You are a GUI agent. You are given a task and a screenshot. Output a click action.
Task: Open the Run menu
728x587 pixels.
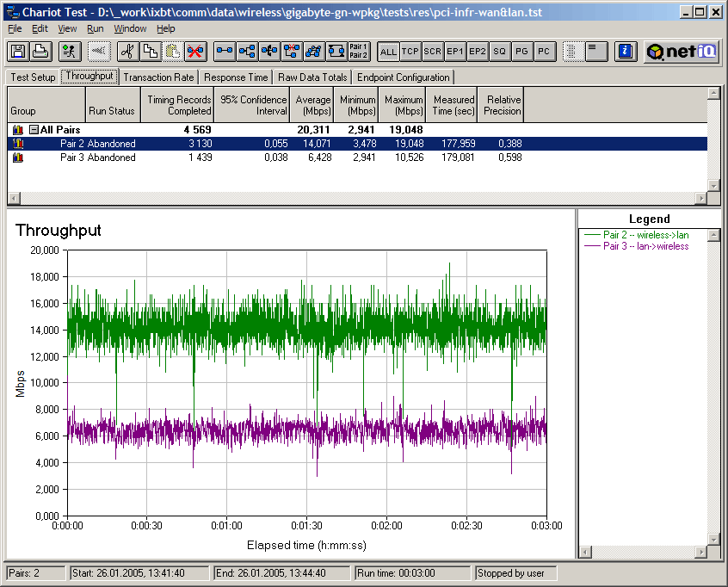95,28
